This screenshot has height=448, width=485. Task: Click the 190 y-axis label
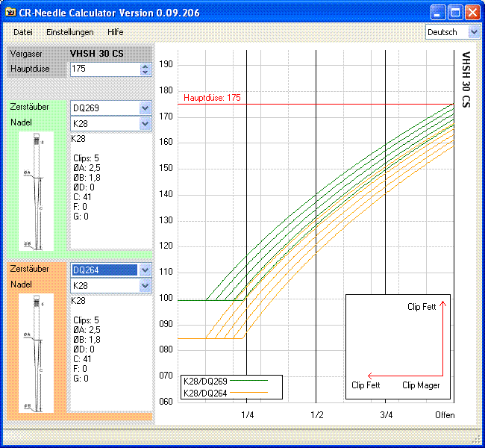coord(166,64)
